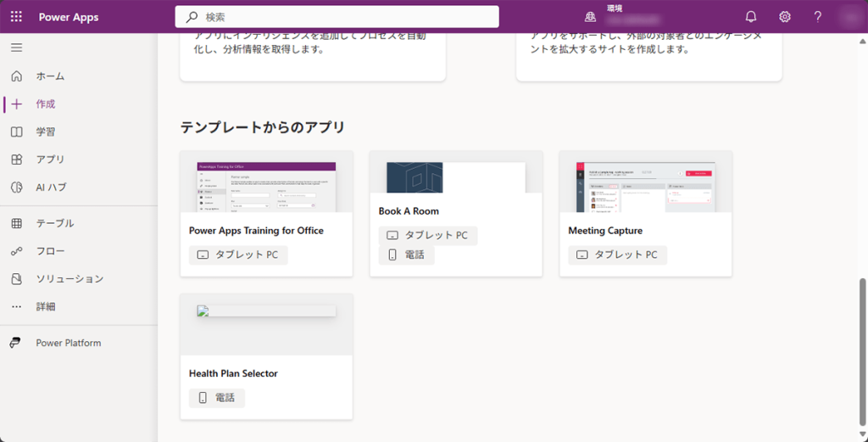The image size is (868, 442).
Task: Click Power Apps Training for Office title
Action: coord(256,231)
